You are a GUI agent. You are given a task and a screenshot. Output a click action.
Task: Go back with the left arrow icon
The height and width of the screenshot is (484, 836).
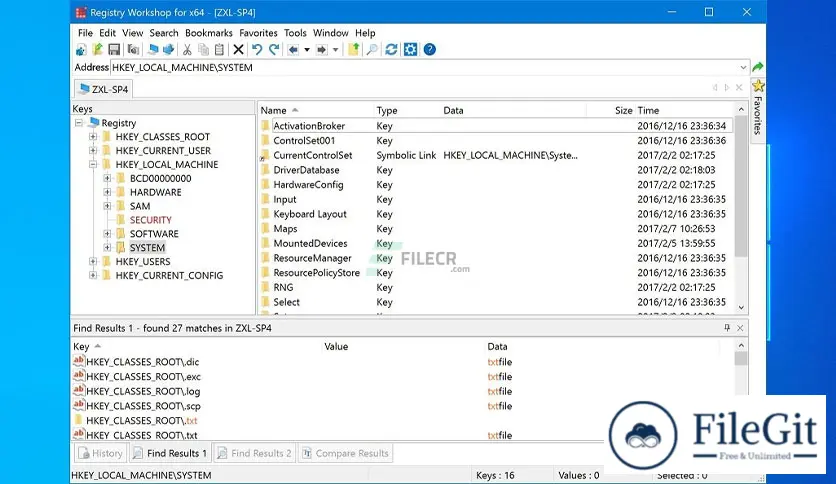pos(293,50)
